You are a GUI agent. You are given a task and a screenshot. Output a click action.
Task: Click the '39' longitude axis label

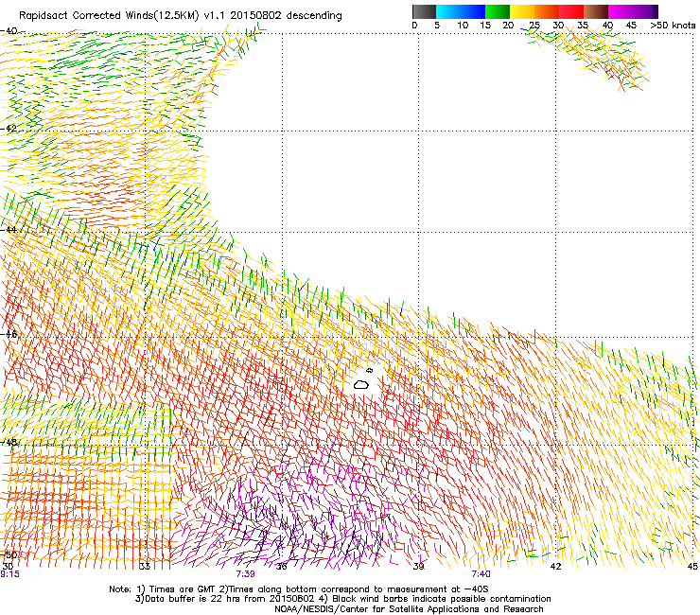418,567
